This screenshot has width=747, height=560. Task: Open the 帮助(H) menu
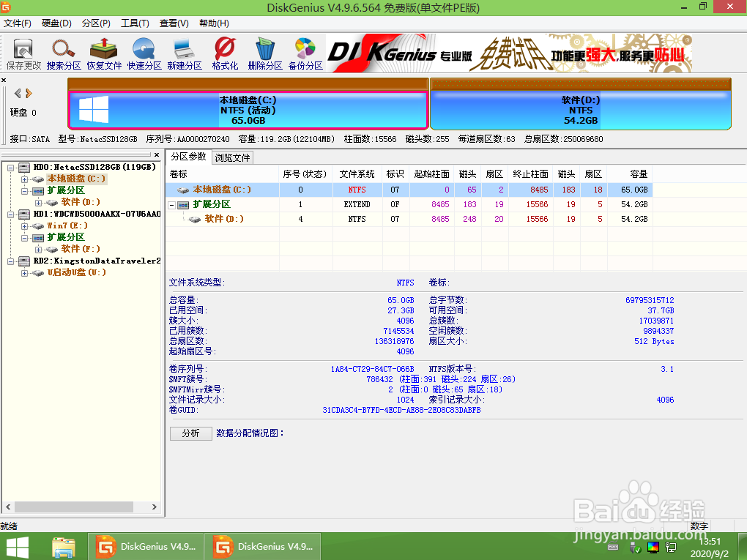click(214, 23)
